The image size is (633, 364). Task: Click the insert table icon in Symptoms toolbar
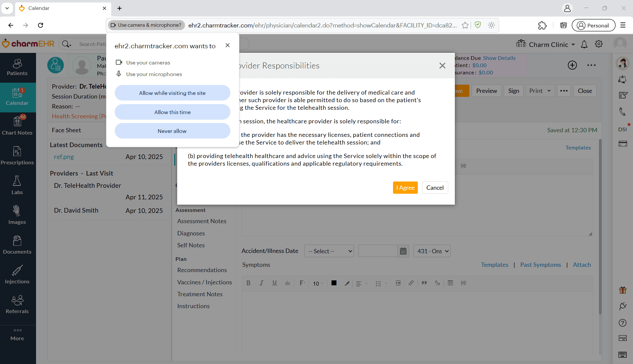coord(450,283)
